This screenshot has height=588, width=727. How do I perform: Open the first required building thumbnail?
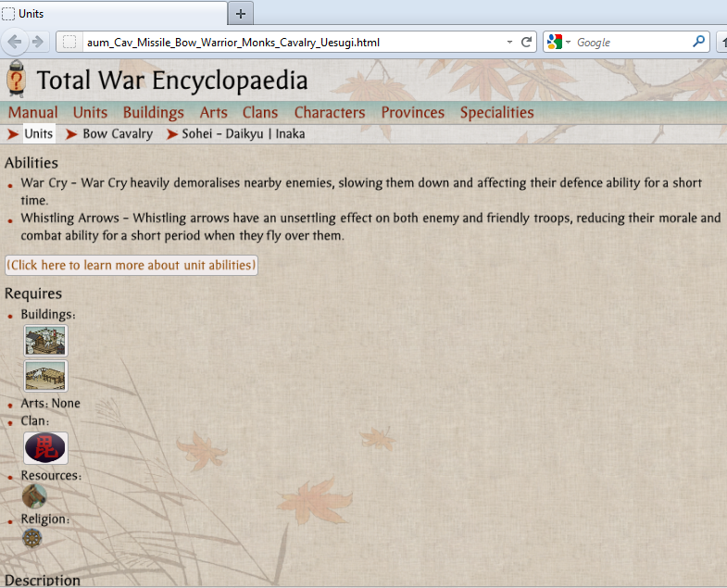pos(45,341)
